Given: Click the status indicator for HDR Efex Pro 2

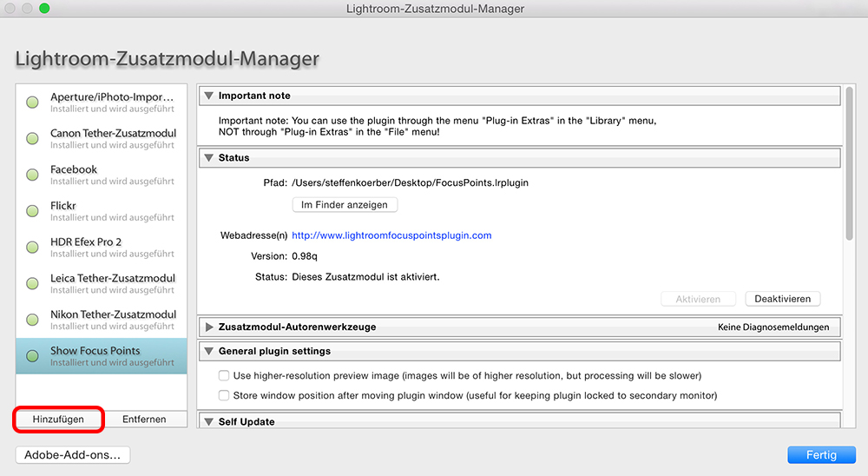Looking at the screenshot, I should (x=33, y=248).
